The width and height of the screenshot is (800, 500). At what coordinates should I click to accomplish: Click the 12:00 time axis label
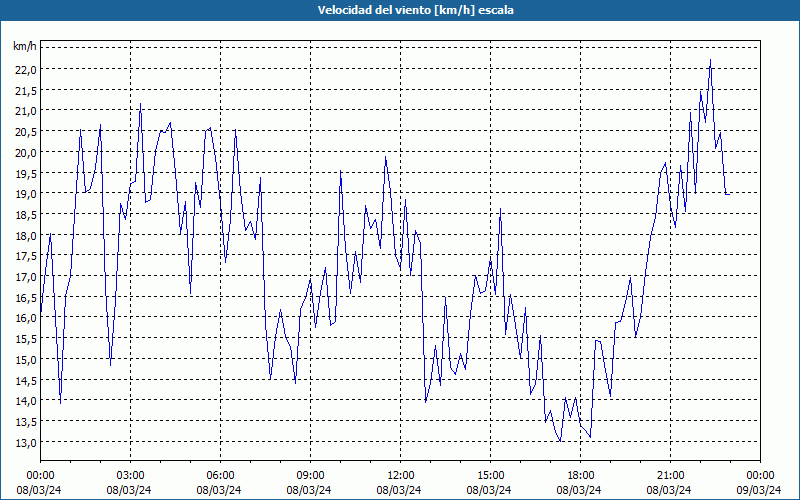pyautogui.click(x=401, y=476)
